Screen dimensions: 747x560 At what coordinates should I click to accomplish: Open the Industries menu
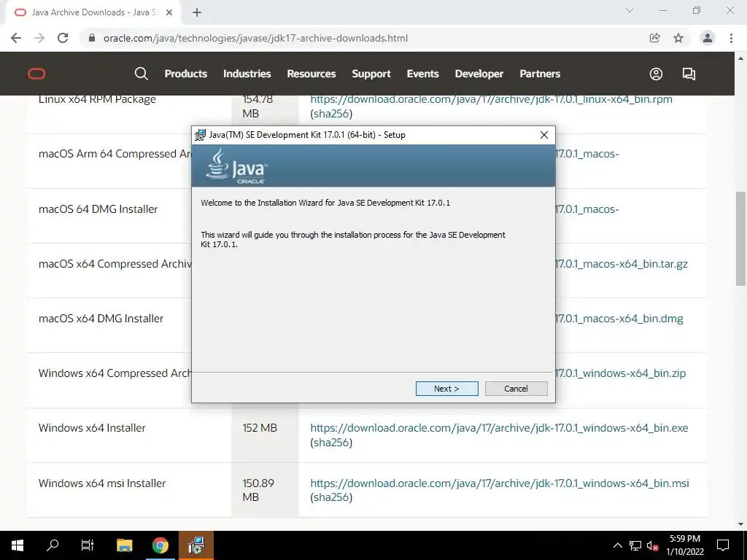click(x=247, y=74)
